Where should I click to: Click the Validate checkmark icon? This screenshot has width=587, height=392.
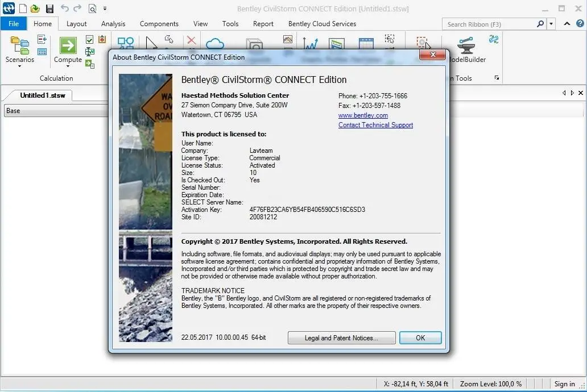point(89,39)
